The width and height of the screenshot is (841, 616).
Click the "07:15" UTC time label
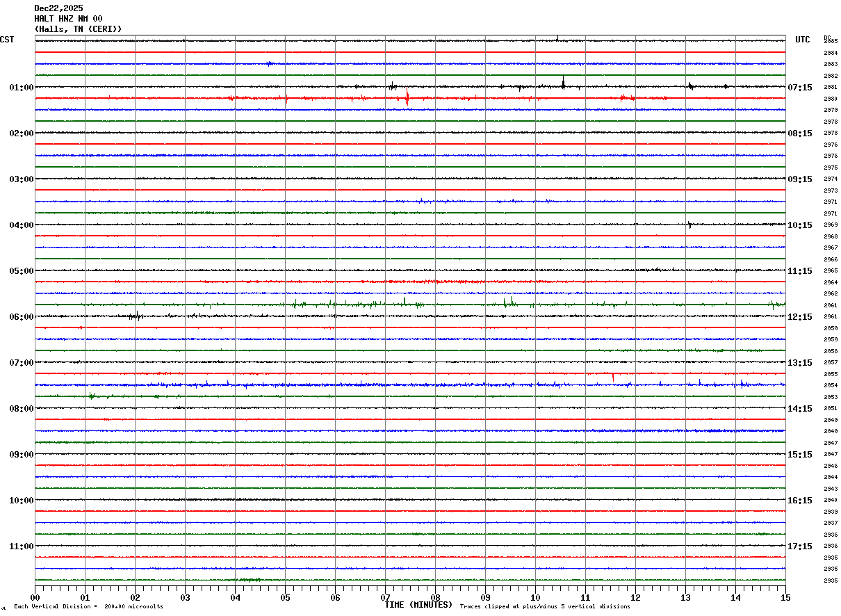point(800,88)
